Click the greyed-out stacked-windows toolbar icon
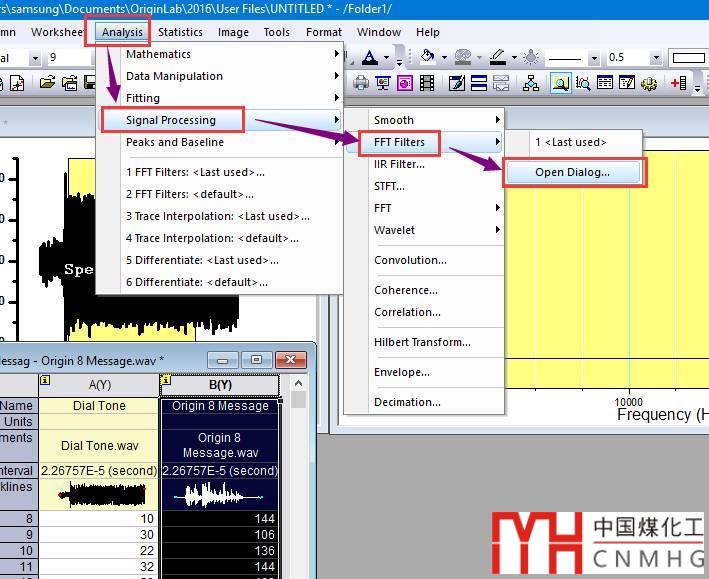Image resolution: width=709 pixels, height=579 pixels. click(501, 84)
